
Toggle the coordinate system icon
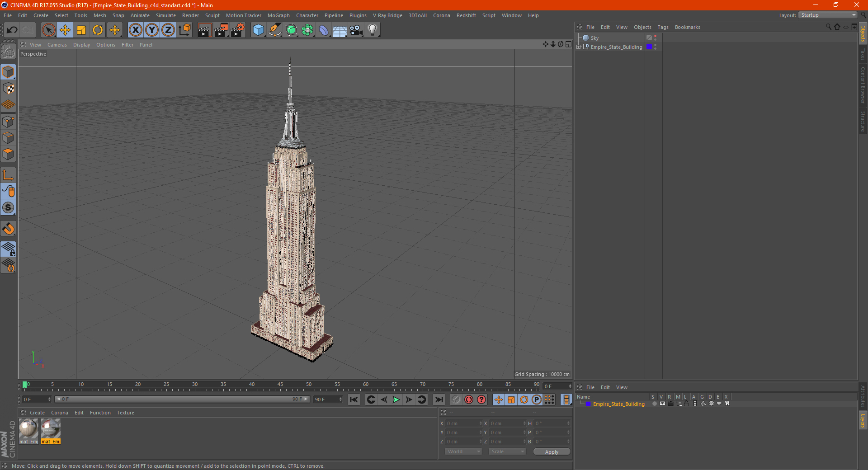click(x=184, y=30)
